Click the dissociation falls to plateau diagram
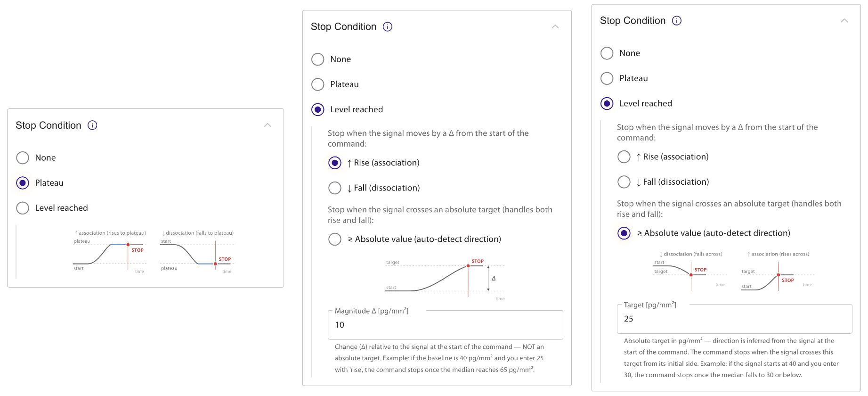The image size is (868, 396). (197, 252)
